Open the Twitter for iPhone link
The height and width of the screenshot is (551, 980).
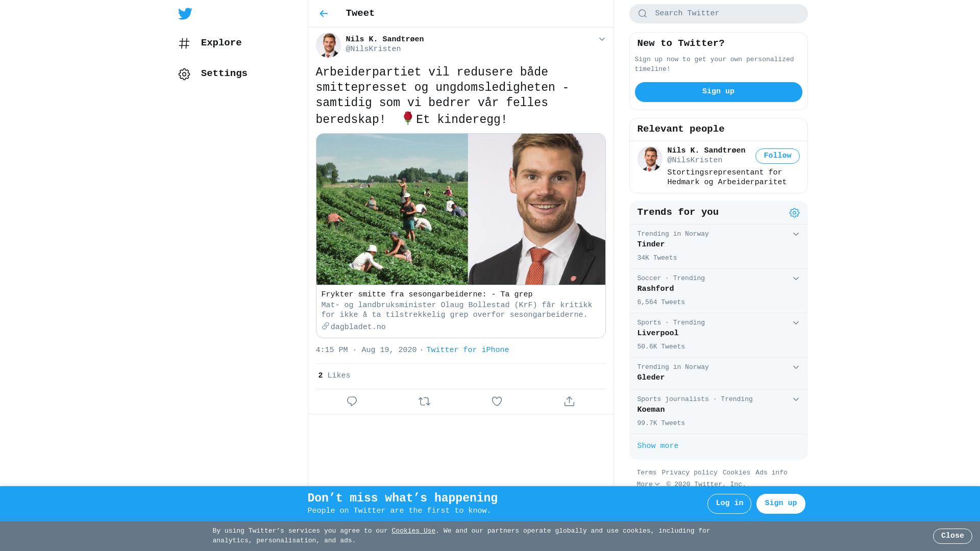[x=468, y=350]
